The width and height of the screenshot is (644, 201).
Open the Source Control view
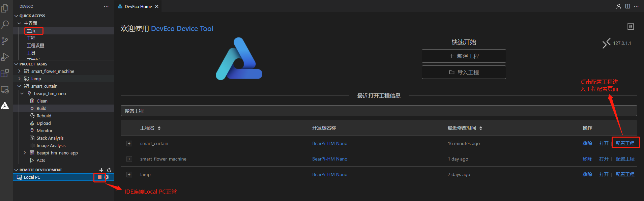pos(5,41)
